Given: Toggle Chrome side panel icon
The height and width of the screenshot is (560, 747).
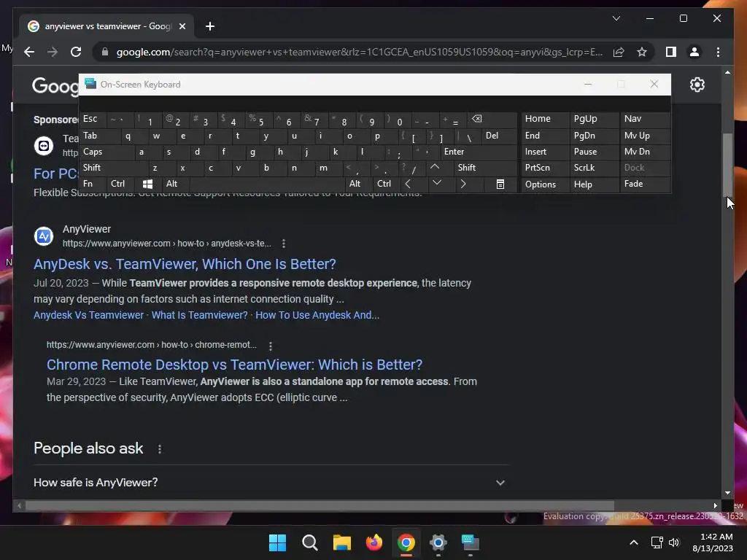Looking at the screenshot, I should coord(671,52).
